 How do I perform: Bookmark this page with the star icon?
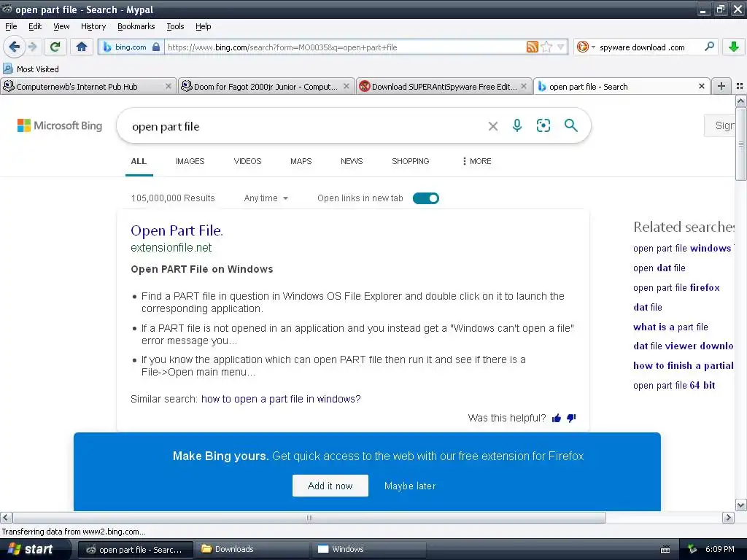pos(546,47)
